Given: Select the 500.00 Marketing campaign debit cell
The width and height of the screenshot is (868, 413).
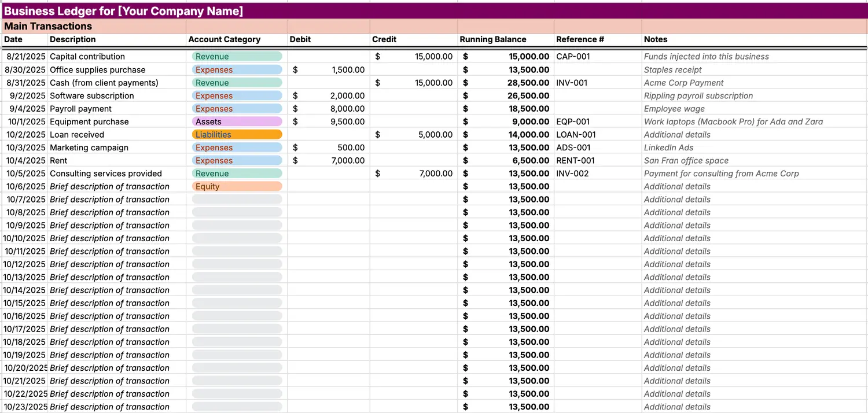Looking at the screenshot, I should 329,147.
